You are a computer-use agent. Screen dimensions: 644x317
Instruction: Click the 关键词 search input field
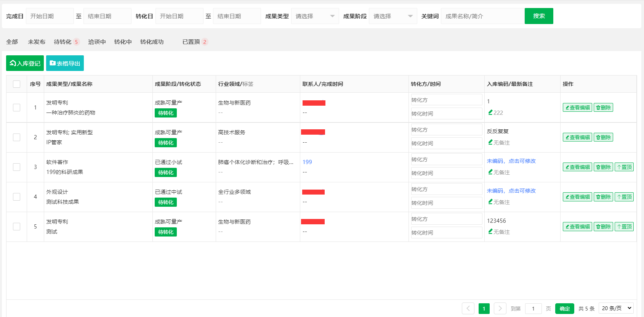click(482, 16)
